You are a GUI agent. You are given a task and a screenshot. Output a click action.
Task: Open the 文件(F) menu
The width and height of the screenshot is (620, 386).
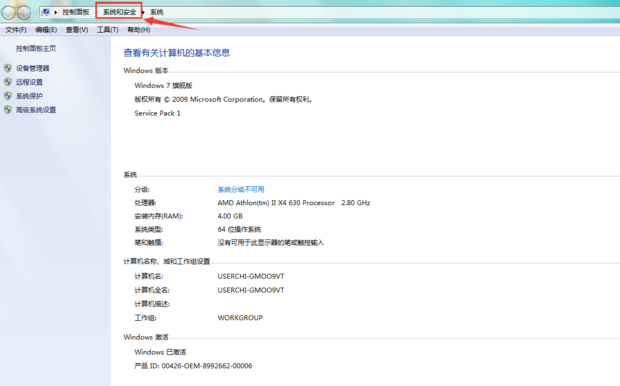[16, 30]
